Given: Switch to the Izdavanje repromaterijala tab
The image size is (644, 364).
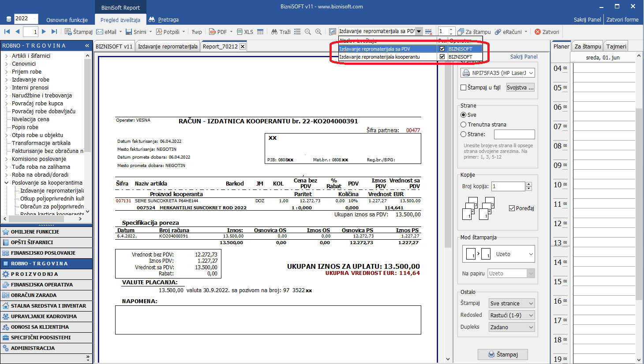Looking at the screenshot, I should [x=168, y=47].
